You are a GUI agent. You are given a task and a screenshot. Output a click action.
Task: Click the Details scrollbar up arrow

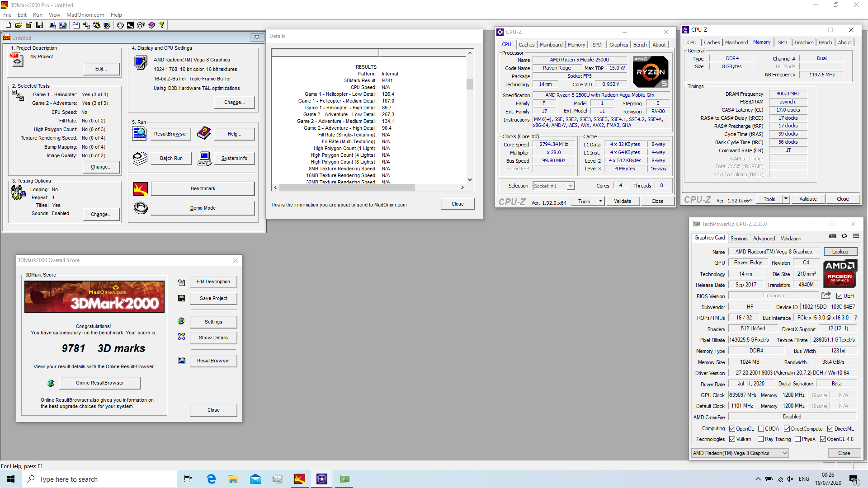pos(470,53)
